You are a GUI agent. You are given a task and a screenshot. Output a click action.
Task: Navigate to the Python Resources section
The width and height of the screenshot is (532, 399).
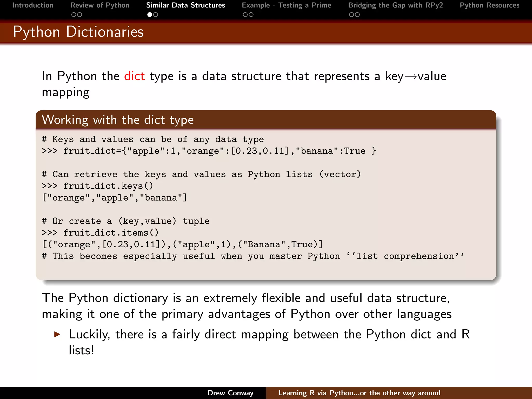pos(489,5)
